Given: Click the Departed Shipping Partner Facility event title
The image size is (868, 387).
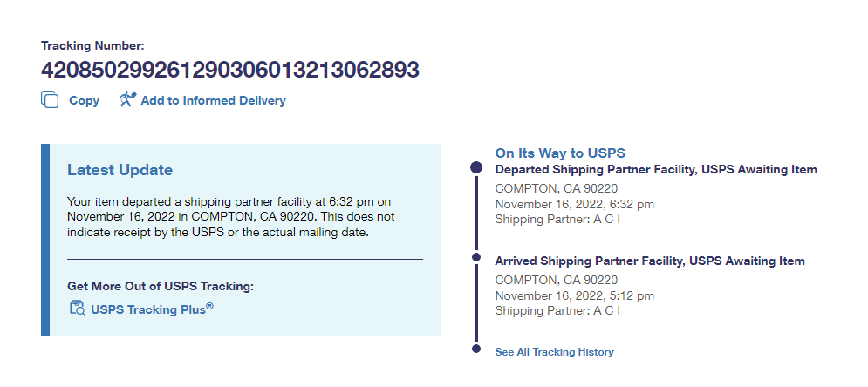Looking at the screenshot, I should pos(656,170).
